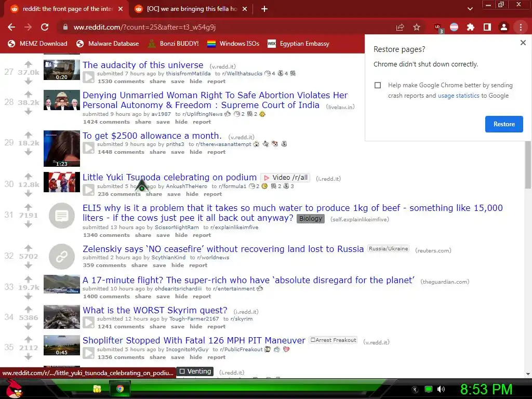532x399 pixels.
Task: Open the file explorer folder in taskbar
Action: (97, 389)
